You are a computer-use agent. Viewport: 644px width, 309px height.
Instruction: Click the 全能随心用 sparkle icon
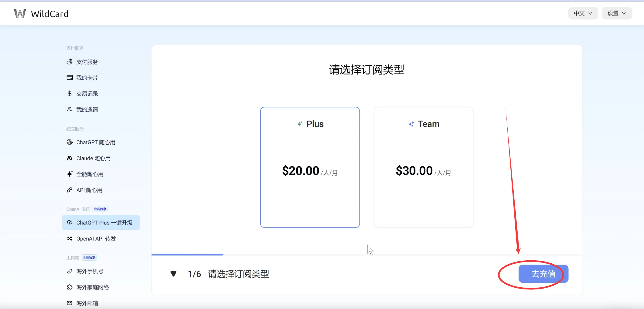click(70, 174)
